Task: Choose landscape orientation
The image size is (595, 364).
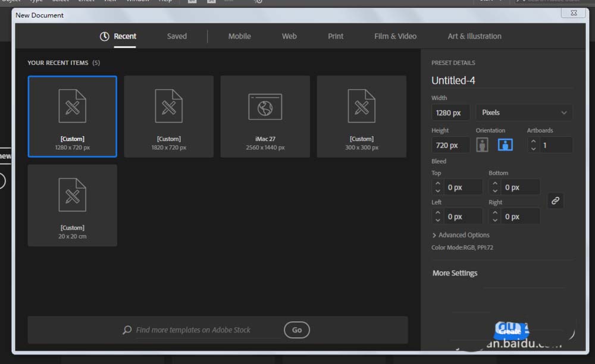Action: (x=505, y=145)
